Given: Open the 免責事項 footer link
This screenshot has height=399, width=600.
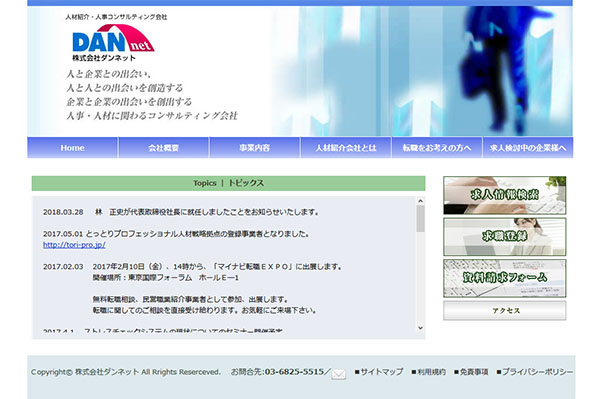Looking at the screenshot, I should tap(471, 371).
